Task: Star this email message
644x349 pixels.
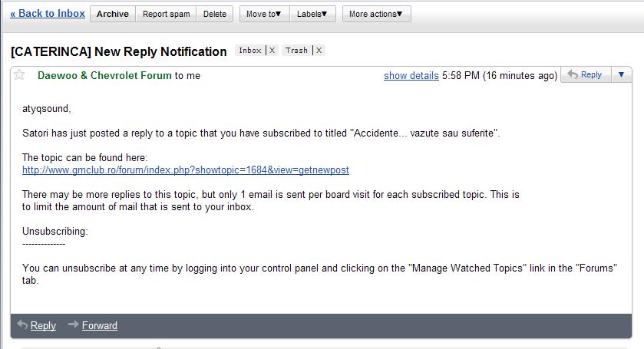Action: (19, 74)
